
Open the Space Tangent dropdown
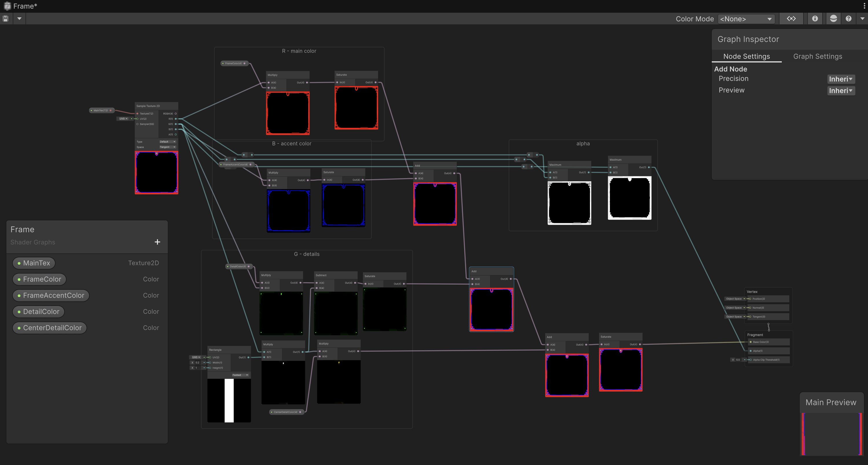168,147
